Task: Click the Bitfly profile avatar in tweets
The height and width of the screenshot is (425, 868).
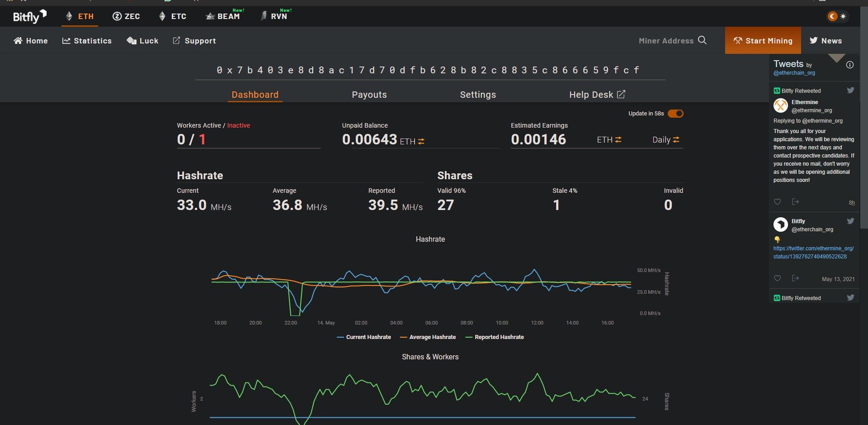Action: 781,224
